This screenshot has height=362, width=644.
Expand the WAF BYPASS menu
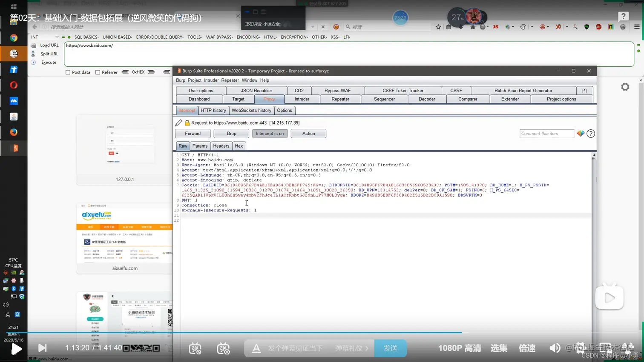(x=219, y=37)
